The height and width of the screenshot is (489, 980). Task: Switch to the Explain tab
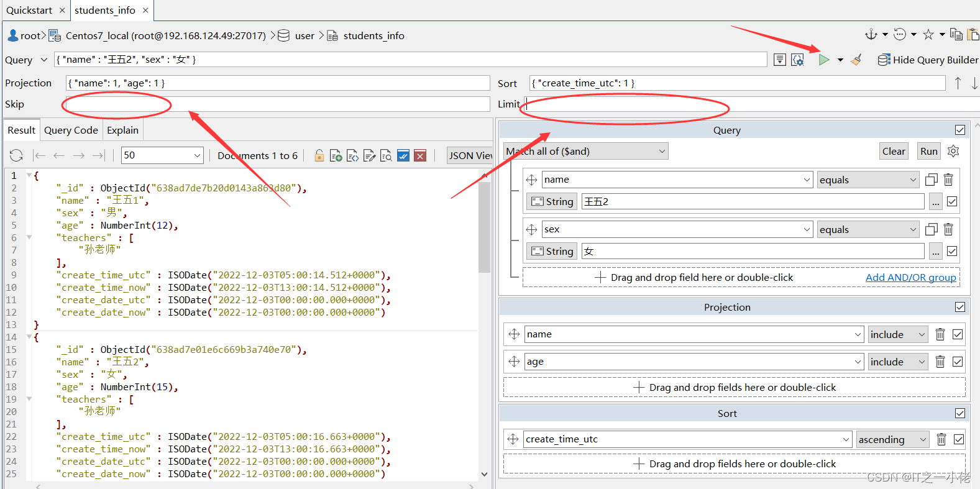pos(122,130)
